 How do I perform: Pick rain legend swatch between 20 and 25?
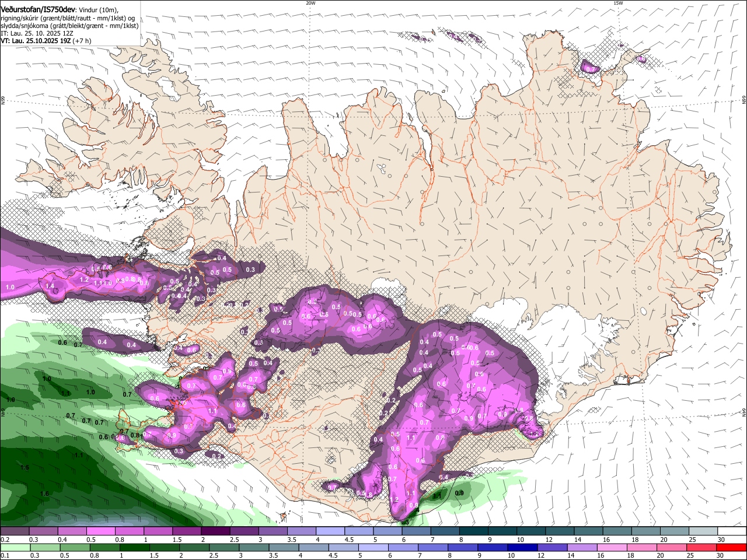pyautogui.click(x=672, y=548)
